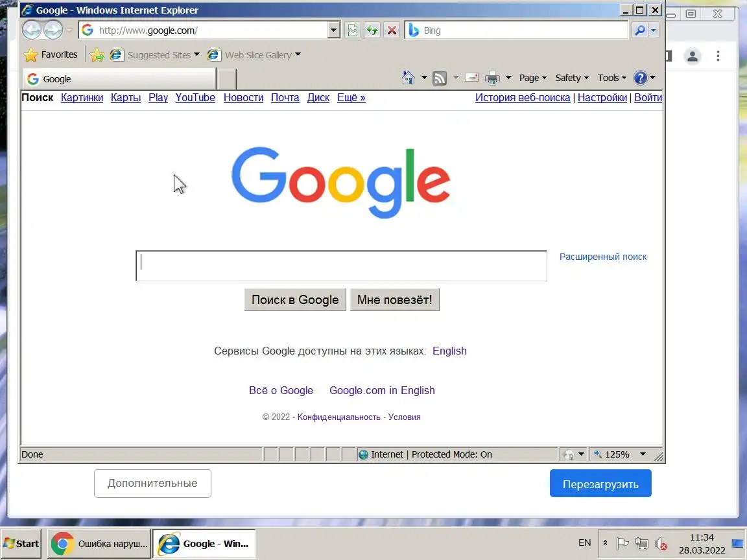
Task: Open Новости link
Action: tap(243, 98)
